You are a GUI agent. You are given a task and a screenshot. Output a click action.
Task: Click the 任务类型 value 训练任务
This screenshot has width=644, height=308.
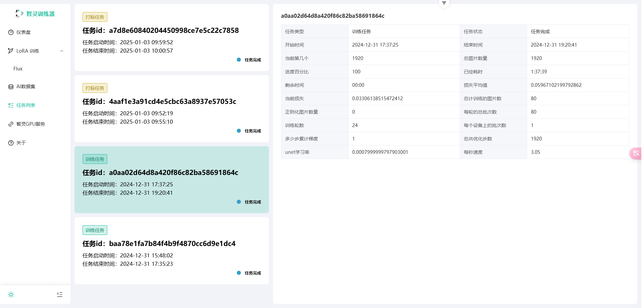pos(362,32)
